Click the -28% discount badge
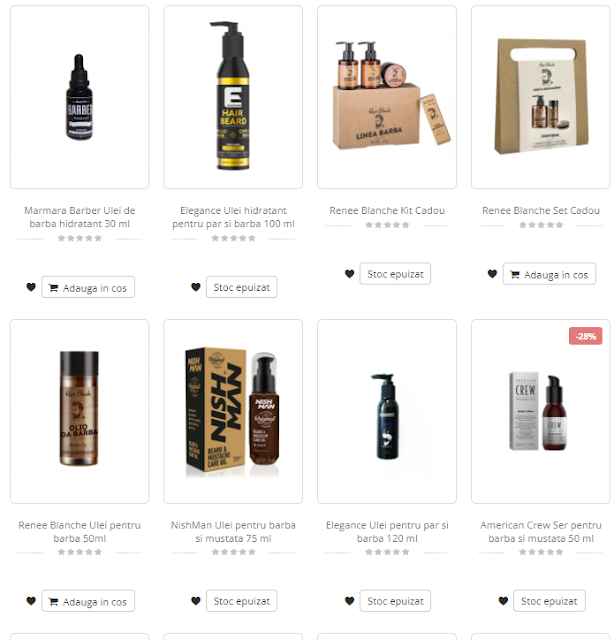Image resolution: width=614 pixels, height=640 pixels. [x=585, y=336]
